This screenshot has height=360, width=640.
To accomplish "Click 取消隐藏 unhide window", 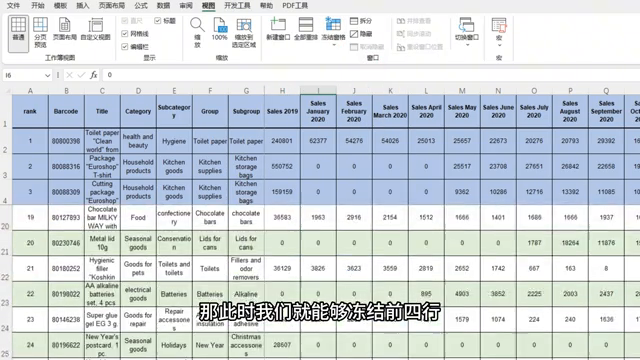I will click(x=367, y=47).
